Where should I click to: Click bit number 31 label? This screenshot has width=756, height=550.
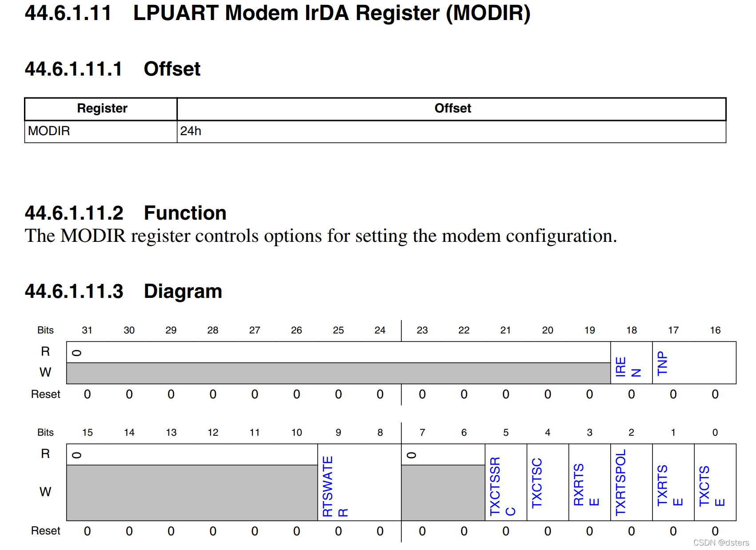coord(87,330)
